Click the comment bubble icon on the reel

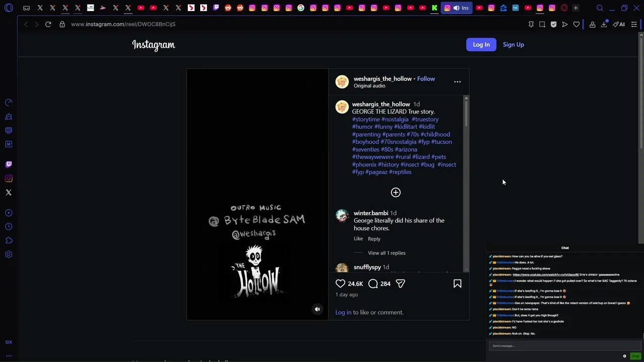tap(373, 284)
